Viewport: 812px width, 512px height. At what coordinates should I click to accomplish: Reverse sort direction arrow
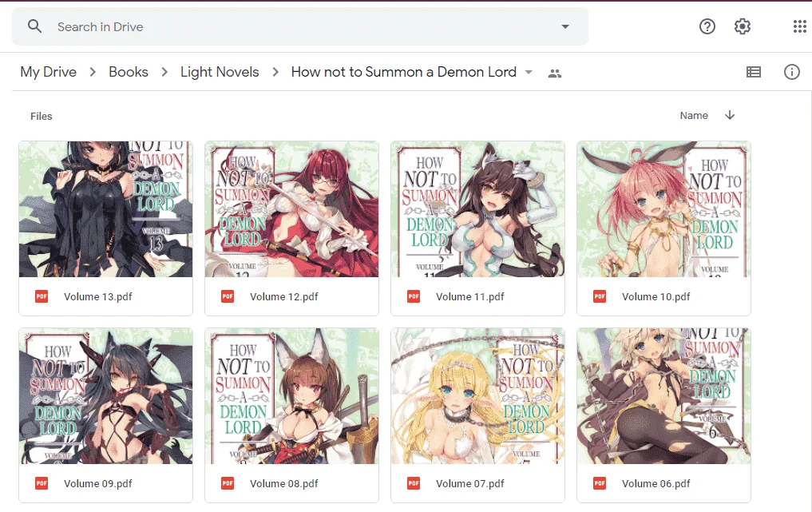730,115
